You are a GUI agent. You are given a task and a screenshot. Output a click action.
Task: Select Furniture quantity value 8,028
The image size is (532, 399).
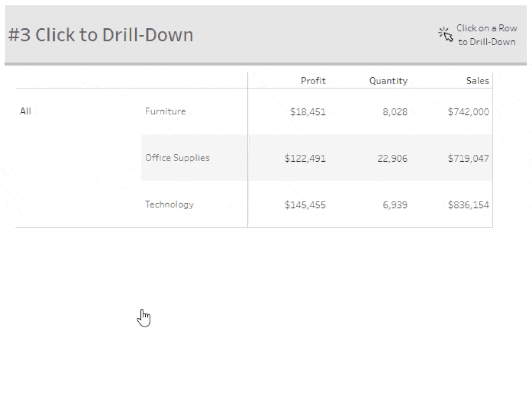[395, 112]
